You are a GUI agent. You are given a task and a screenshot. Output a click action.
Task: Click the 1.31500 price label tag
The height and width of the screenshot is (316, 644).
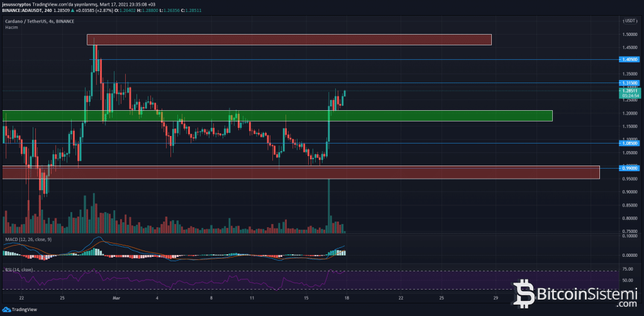pyautogui.click(x=629, y=82)
